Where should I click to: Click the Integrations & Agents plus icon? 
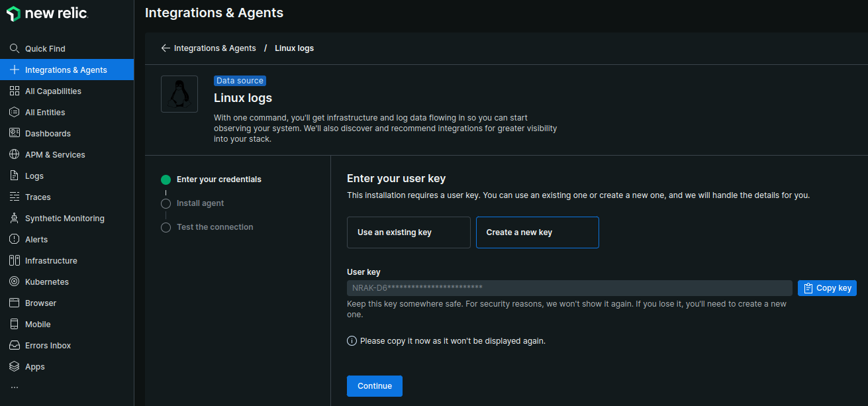pyautogui.click(x=15, y=70)
